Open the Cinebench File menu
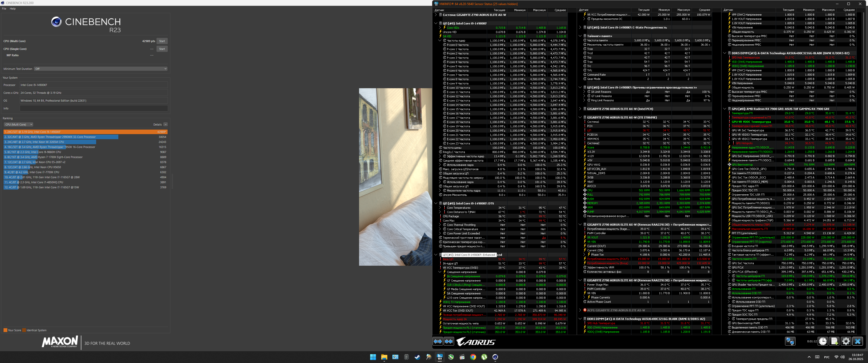 coord(4,9)
